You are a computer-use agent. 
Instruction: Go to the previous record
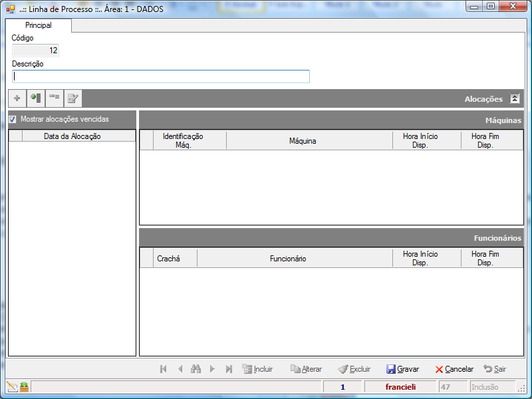point(180,369)
